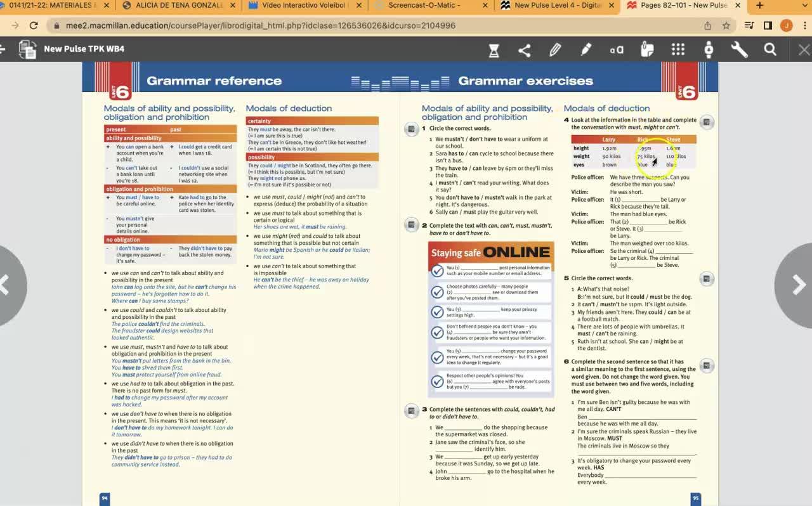The height and width of the screenshot is (506, 812).
Task: Click the browser share page icon
Action: coord(707,26)
